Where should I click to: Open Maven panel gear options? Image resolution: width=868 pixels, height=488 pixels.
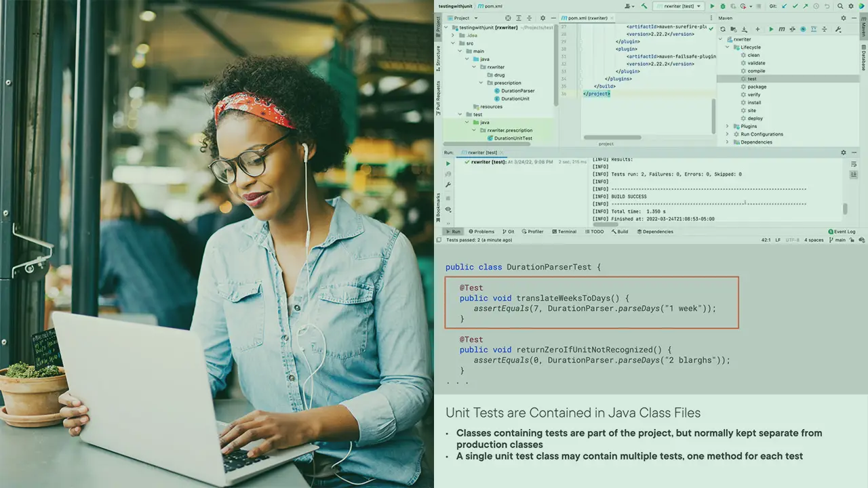(x=843, y=18)
